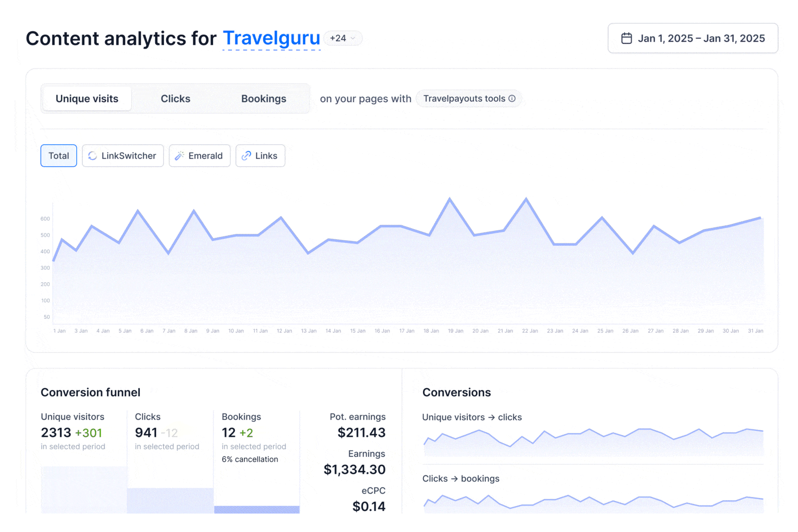Image resolution: width=798 pixels, height=532 pixels.
Task: Click the 1 Jan x-axis label
Action: [x=59, y=331]
